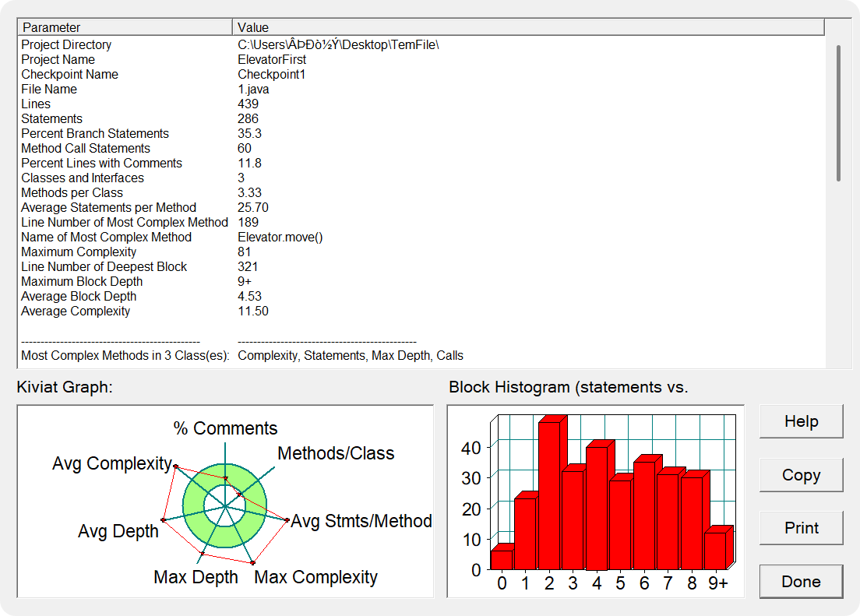The image size is (860, 616).
Task: Click the statements value 286
Action: click(248, 118)
